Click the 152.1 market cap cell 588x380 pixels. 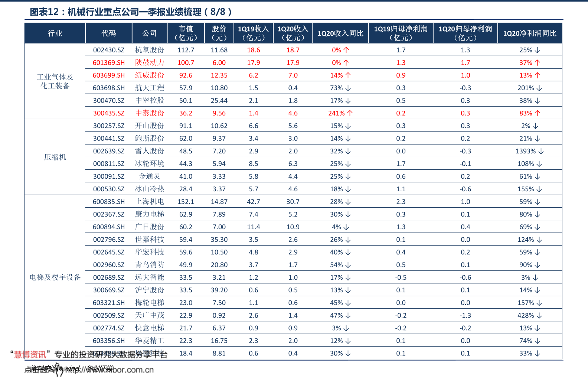point(186,202)
